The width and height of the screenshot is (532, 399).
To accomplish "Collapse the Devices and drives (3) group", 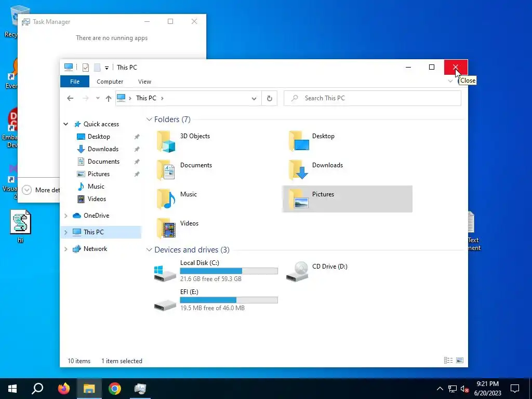I will click(149, 250).
